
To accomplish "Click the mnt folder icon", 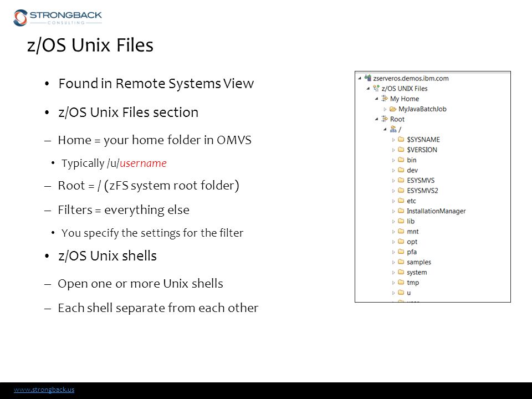I will click(401, 231).
